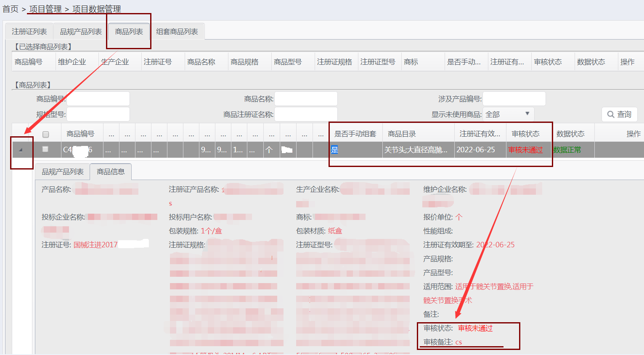Switch to the 注册证列表 tab
Screen dimensions: 644x355
pyautogui.click(x=29, y=32)
